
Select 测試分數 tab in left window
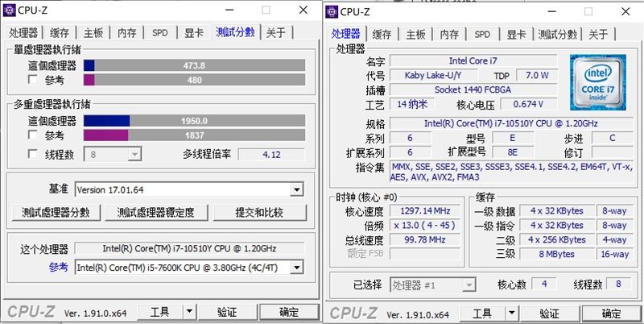point(235,31)
